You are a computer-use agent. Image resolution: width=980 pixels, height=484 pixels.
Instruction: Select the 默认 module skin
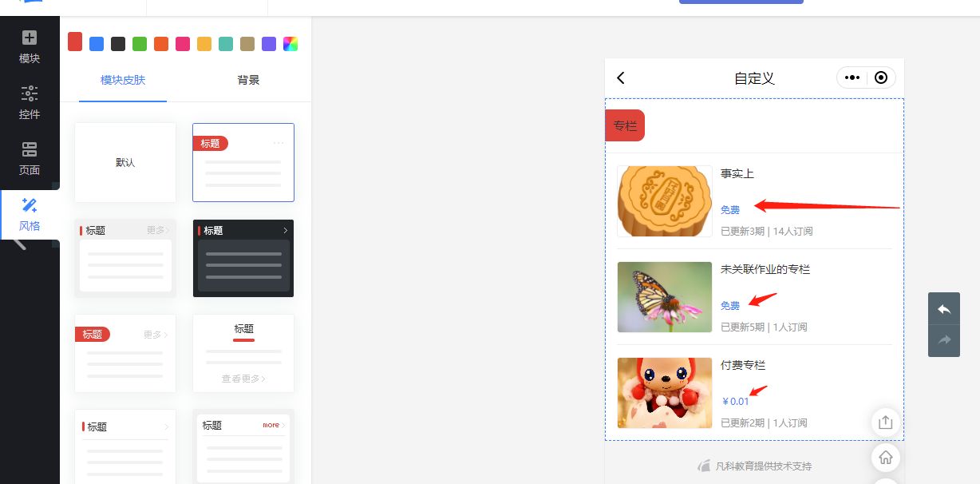(125, 162)
